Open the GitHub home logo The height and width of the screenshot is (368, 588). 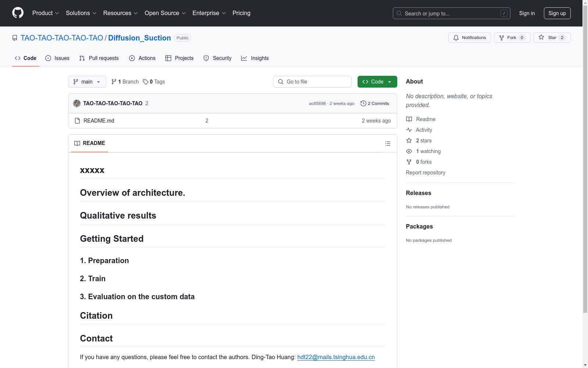pyautogui.click(x=18, y=13)
